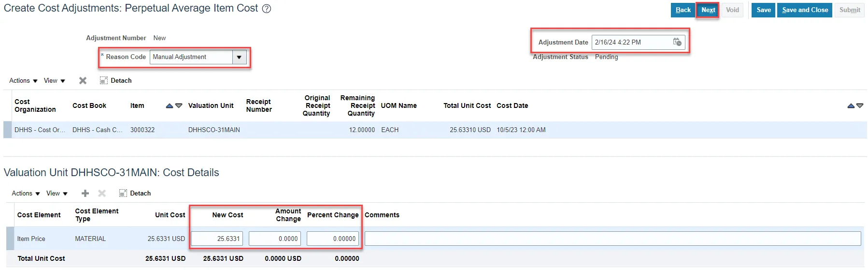The width and height of the screenshot is (868, 270).
Task: Open the Cost Details Actions menu
Action: point(26,193)
